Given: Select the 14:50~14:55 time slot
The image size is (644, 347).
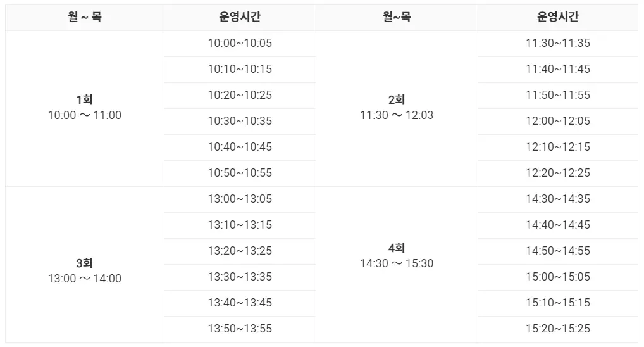Looking at the screenshot, I should coord(558,251).
